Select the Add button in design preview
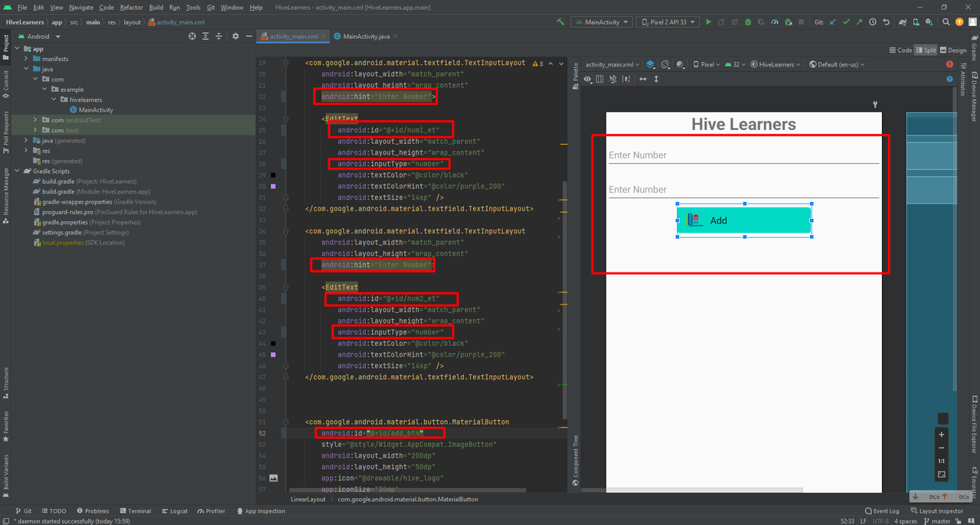 tap(744, 220)
